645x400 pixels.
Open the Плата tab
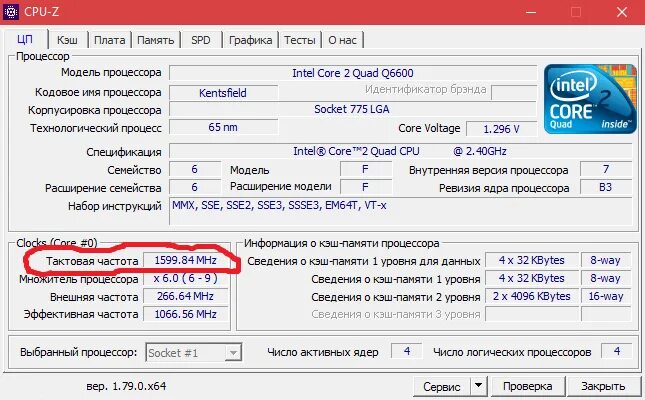click(109, 40)
